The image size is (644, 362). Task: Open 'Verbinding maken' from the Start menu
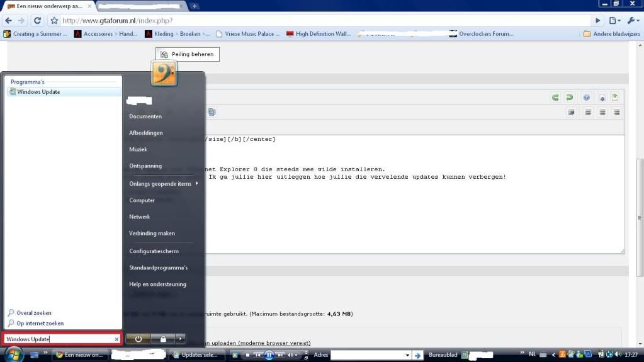click(x=152, y=233)
